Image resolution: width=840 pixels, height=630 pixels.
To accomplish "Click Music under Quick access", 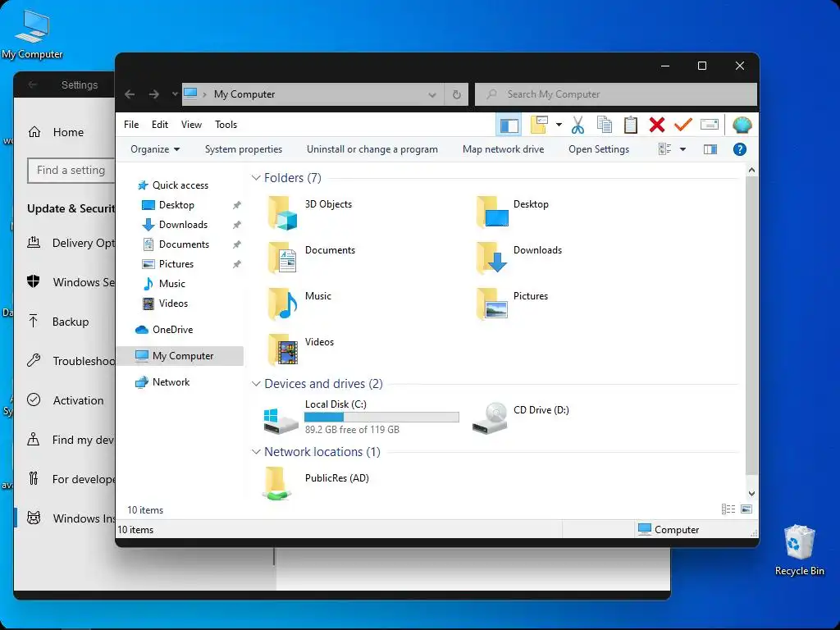I will [x=164, y=284].
